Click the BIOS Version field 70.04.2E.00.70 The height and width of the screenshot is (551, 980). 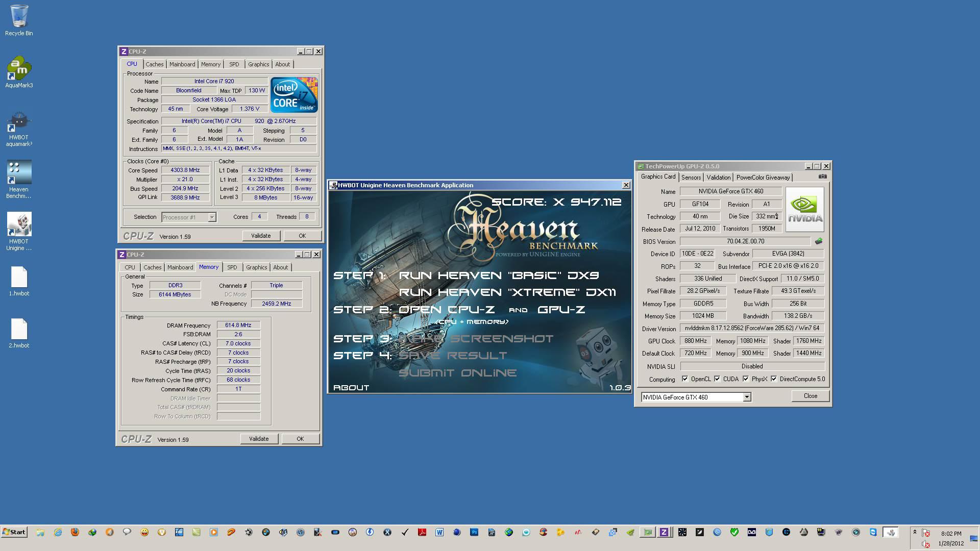point(745,241)
